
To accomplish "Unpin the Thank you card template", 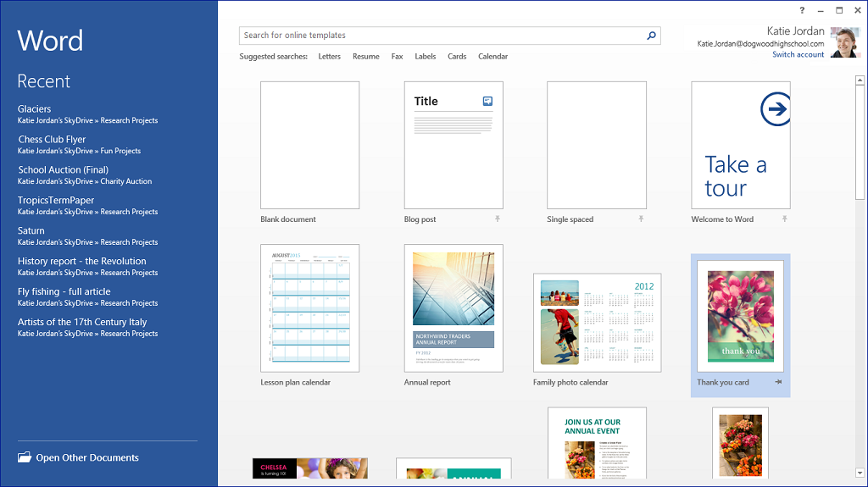I will [778, 382].
